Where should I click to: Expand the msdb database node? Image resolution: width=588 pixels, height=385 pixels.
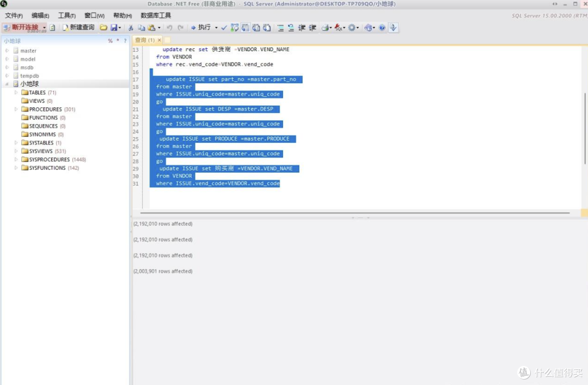[x=7, y=67]
